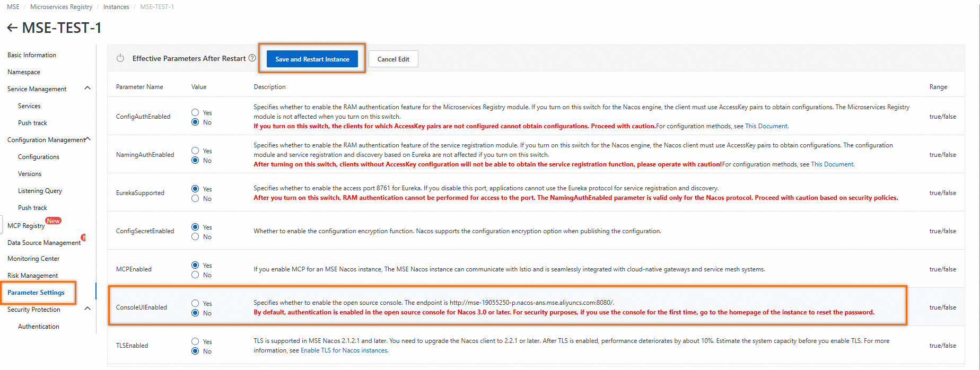Open MCP Registry in the sidebar
The image size is (980, 370).
[x=26, y=226]
